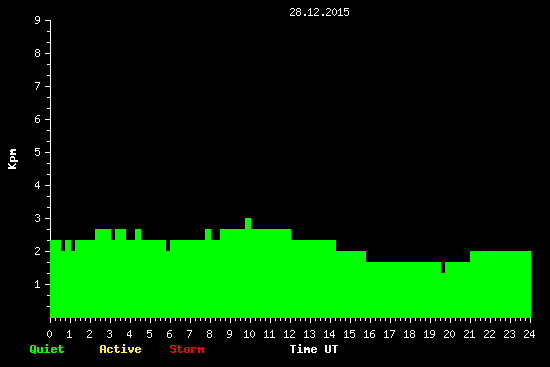Viewport: 550px width, 367px height.
Task: Click hour 6 on time axis
Action: pyautogui.click(x=169, y=334)
